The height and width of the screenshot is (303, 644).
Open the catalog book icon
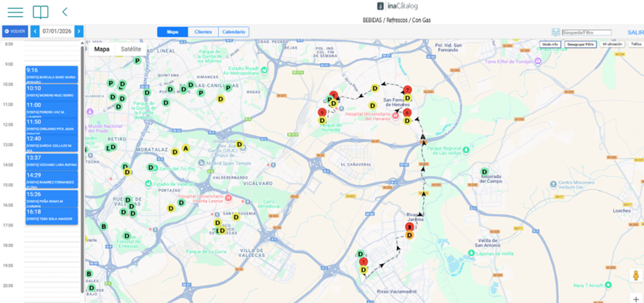click(x=41, y=12)
